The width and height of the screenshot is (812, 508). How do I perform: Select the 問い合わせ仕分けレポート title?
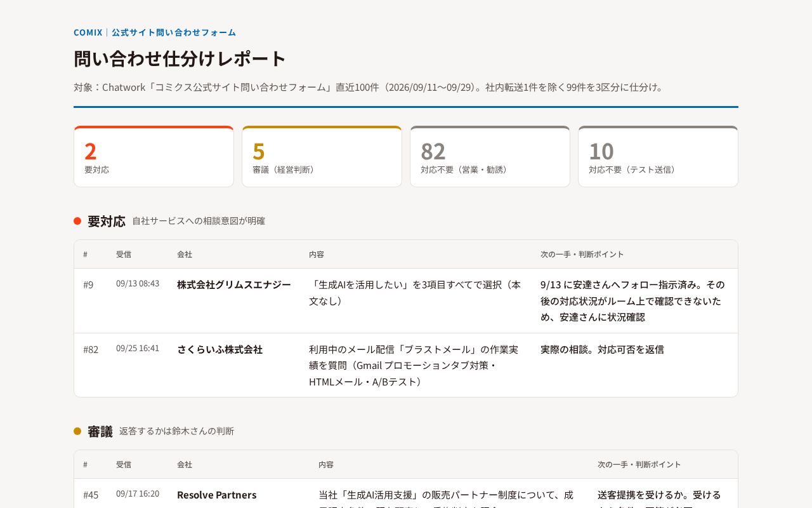[x=180, y=58]
